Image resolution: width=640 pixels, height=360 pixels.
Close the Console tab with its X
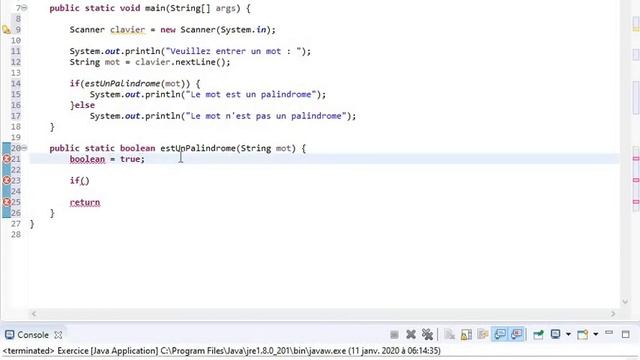58,335
